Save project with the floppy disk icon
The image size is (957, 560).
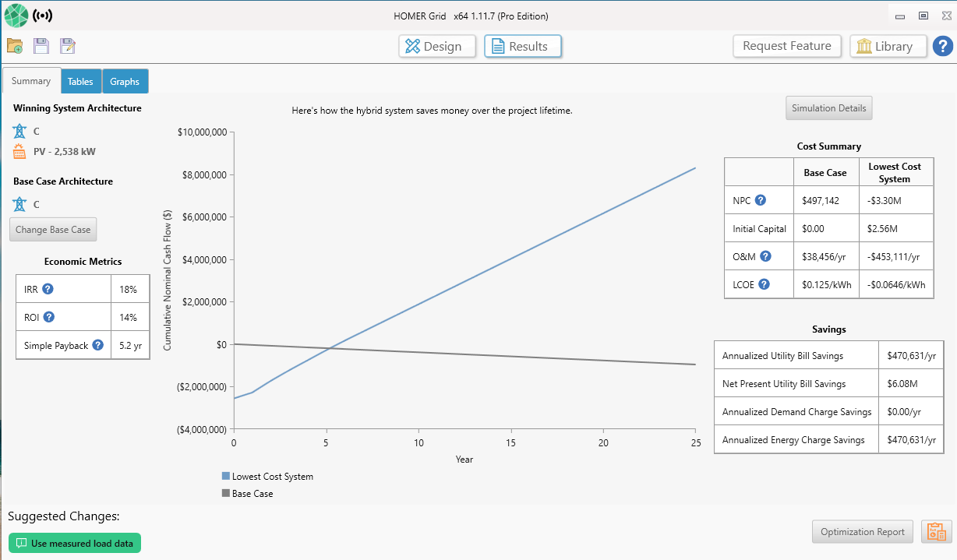[41, 46]
